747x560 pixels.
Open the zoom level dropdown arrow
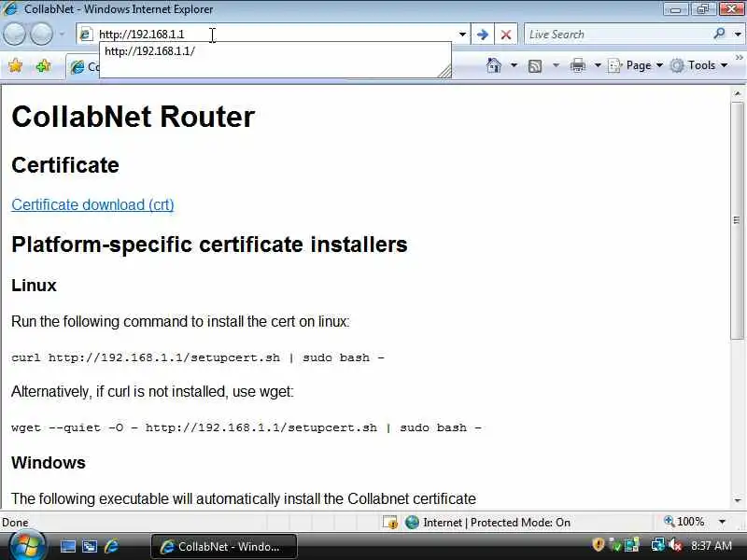(x=722, y=522)
